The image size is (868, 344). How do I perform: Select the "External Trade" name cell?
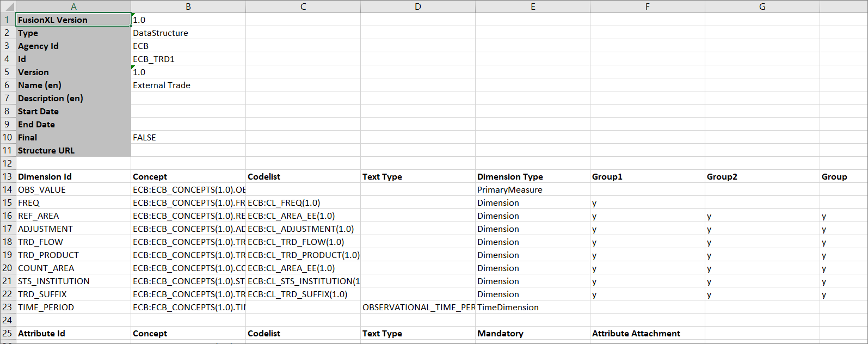pyautogui.click(x=188, y=85)
